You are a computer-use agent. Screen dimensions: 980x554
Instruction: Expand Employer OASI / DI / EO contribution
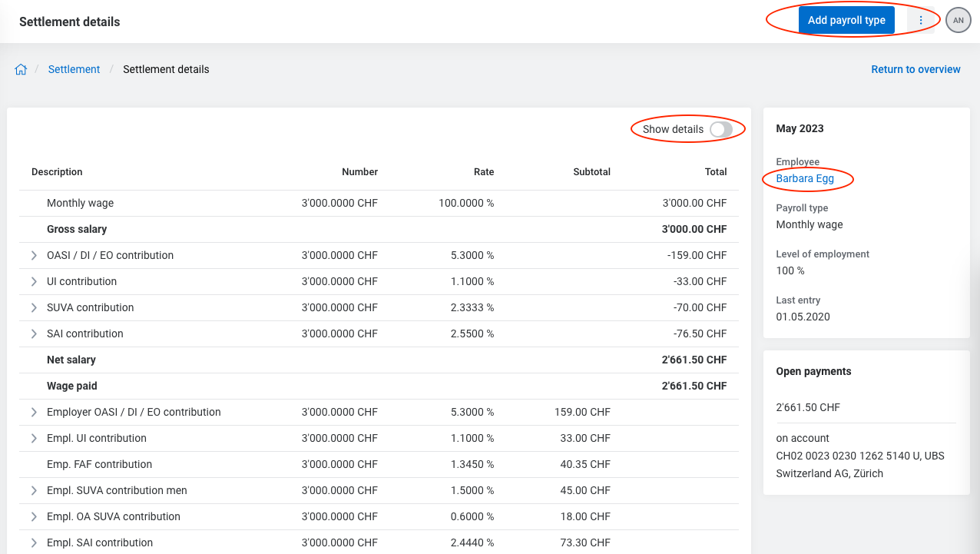(x=34, y=412)
